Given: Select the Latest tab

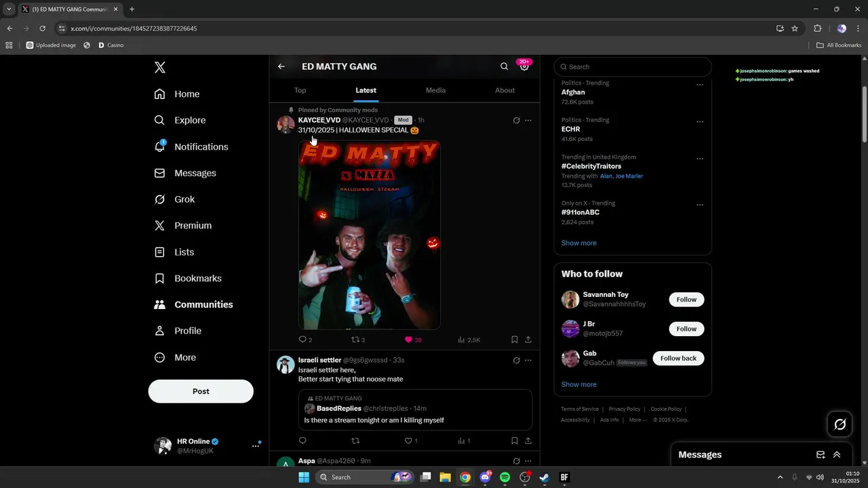Looking at the screenshot, I should [x=366, y=90].
